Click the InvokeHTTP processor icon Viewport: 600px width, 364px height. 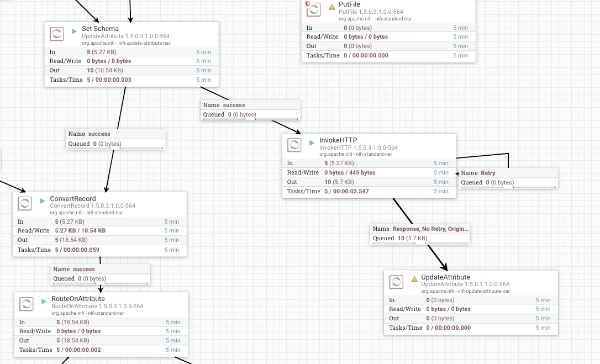click(x=294, y=145)
